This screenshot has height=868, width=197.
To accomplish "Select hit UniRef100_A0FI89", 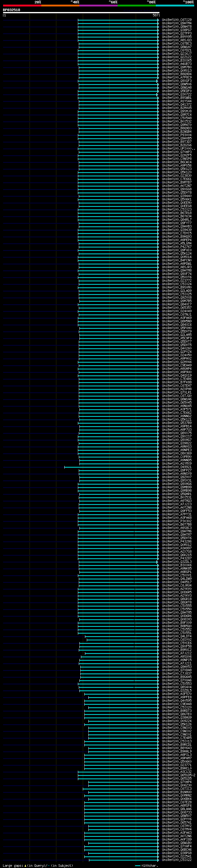I will (176, 839).
